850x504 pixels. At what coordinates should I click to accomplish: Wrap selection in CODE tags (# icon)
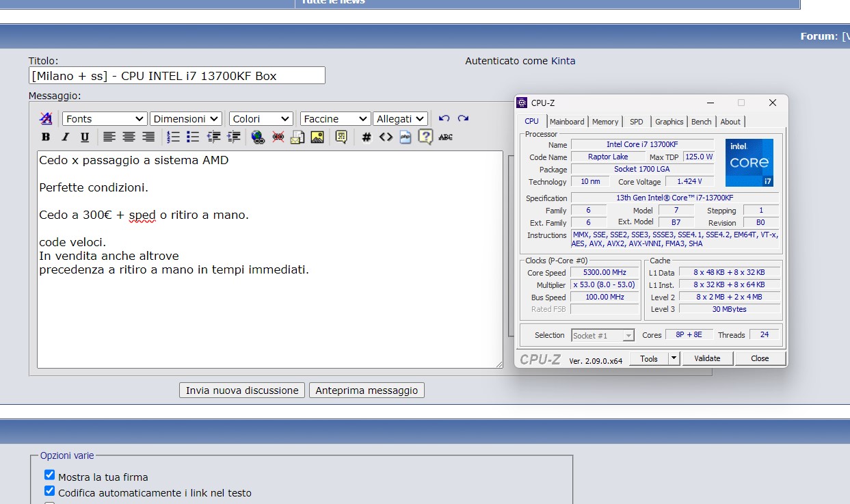tap(367, 137)
